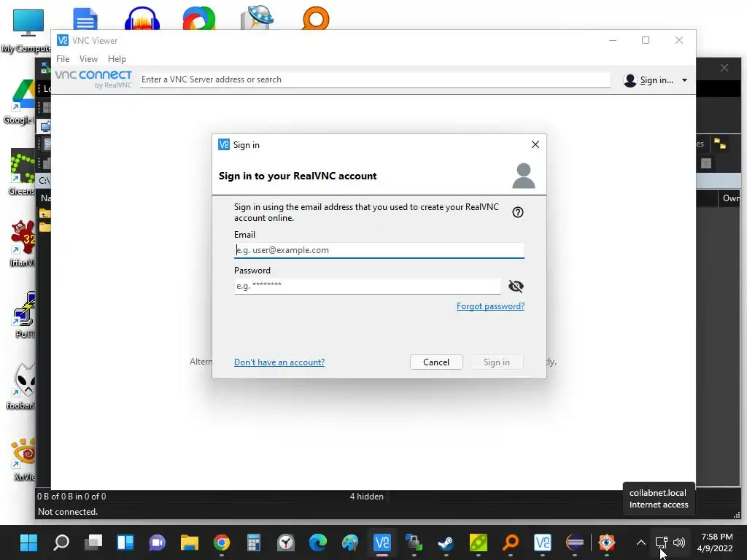This screenshot has height=560, width=747.
Task: Open Google Chrome from taskbar
Action: (x=222, y=542)
